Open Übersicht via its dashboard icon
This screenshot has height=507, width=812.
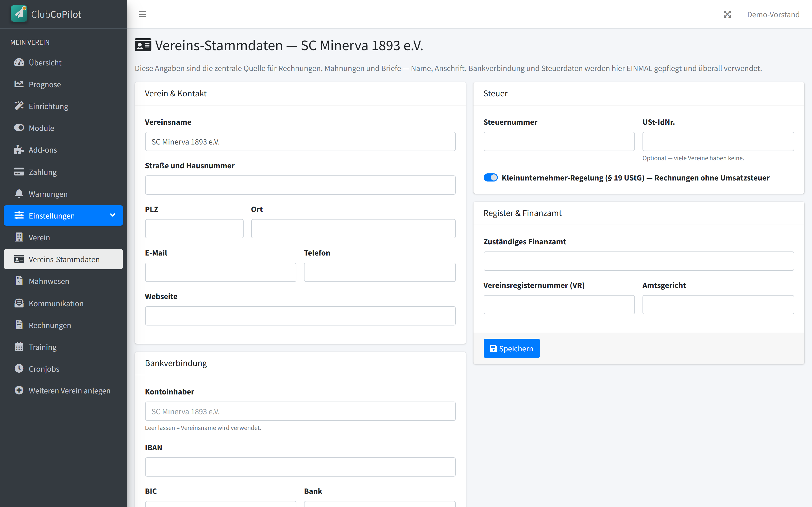point(19,62)
